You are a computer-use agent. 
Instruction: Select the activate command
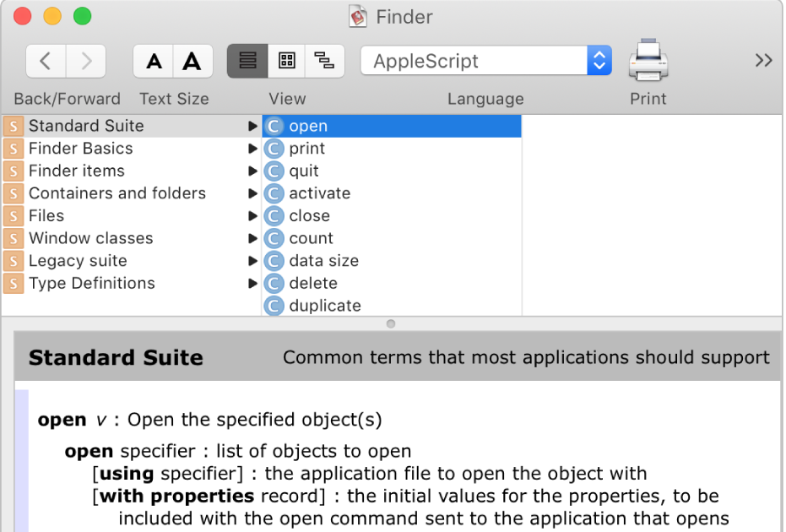pos(392,193)
